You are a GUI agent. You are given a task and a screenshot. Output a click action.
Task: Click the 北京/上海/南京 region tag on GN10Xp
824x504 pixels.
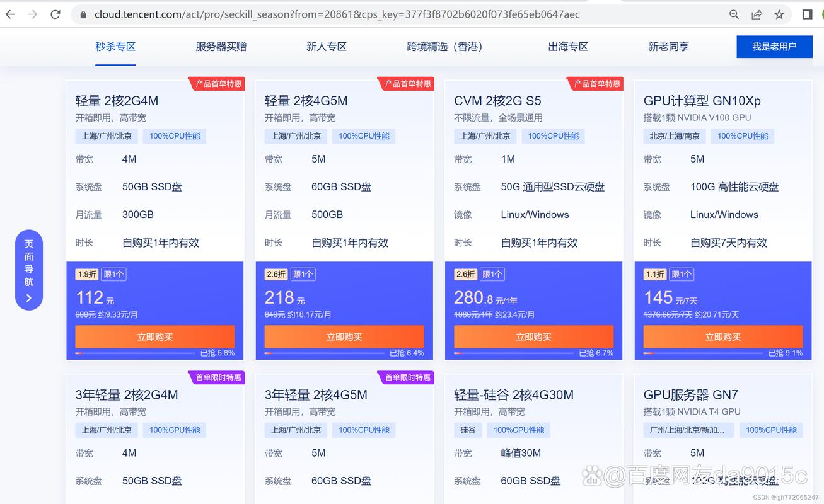coord(675,135)
